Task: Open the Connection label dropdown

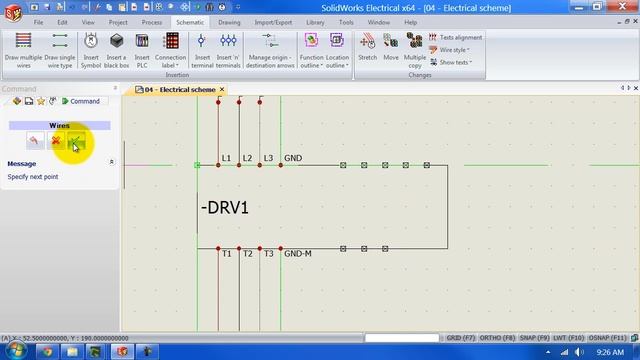Action: tap(171, 50)
